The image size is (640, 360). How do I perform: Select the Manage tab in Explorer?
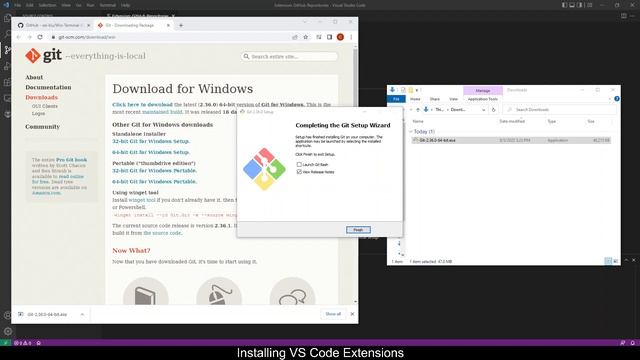click(x=482, y=91)
